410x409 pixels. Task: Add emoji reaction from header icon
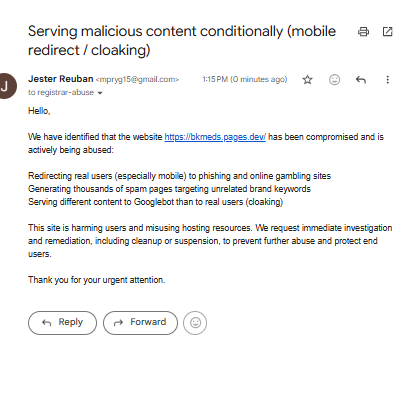point(334,80)
